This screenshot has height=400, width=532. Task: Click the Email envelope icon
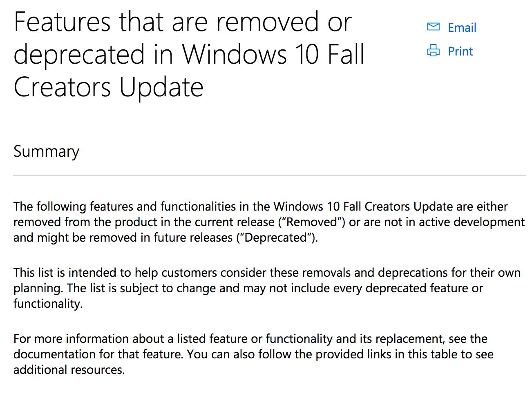coord(433,27)
